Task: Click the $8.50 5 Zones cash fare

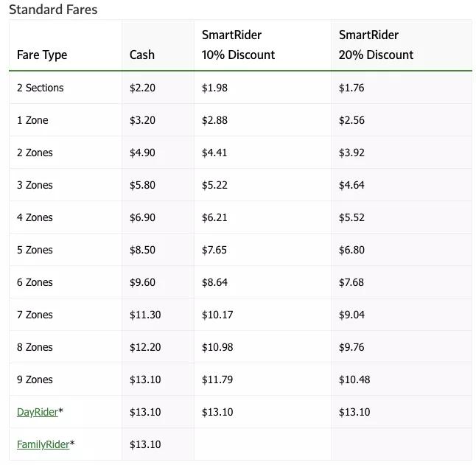Action: pyautogui.click(x=142, y=250)
